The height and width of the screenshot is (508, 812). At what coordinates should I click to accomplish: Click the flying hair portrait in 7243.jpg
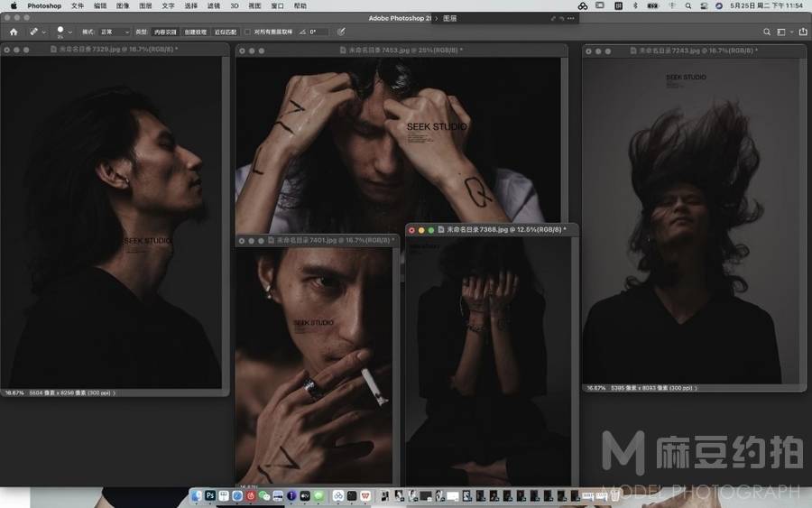pos(691,221)
